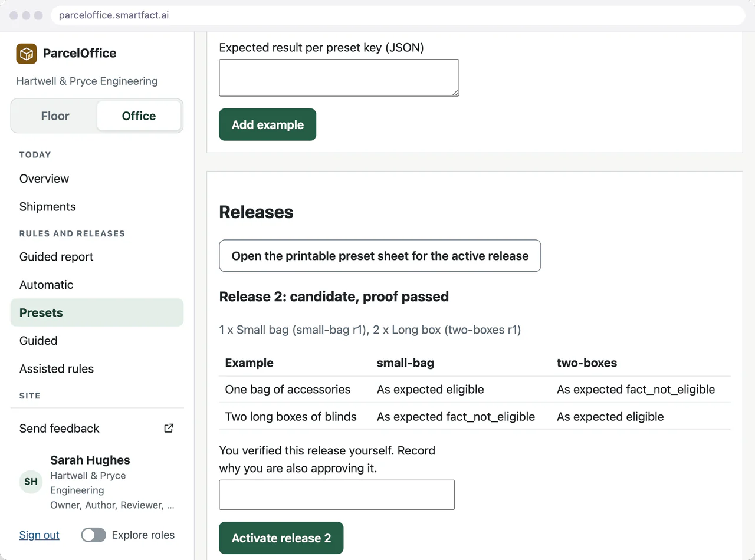Open the printable preset sheet for active release
Viewport: 755px width, 560px height.
point(380,256)
